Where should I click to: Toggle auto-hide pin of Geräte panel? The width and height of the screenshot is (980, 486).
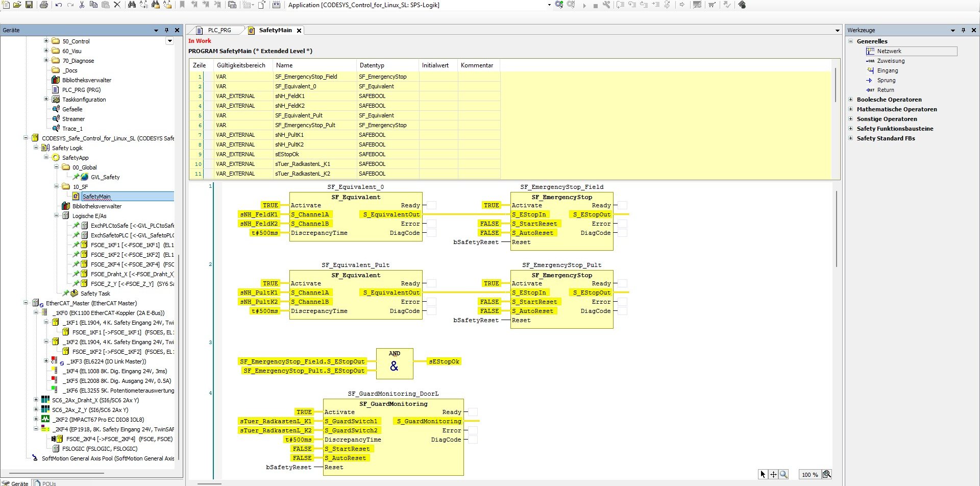[x=166, y=30]
